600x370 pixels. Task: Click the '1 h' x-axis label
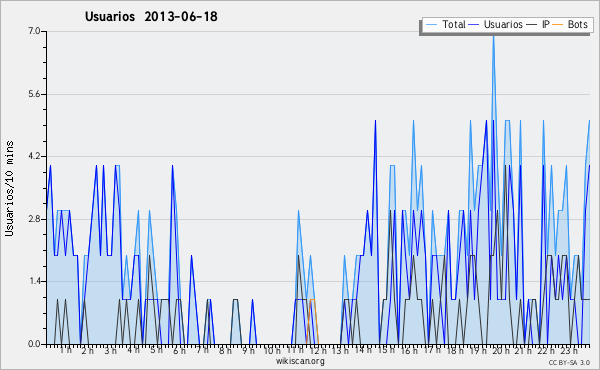click(66, 350)
